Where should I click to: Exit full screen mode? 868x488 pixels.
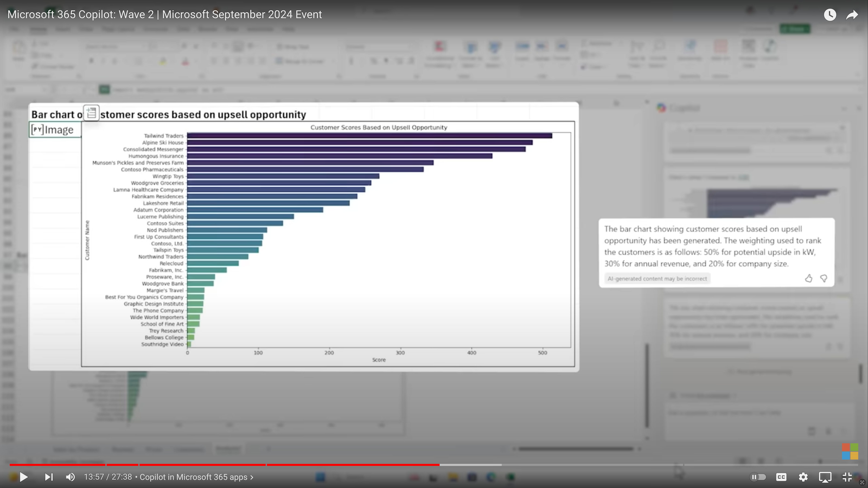point(847,477)
